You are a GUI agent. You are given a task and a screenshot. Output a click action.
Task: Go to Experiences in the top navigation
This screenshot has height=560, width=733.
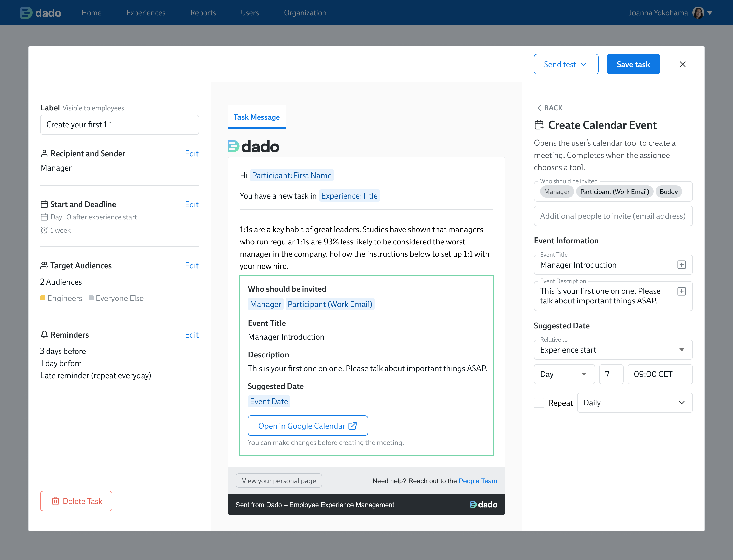(x=146, y=13)
